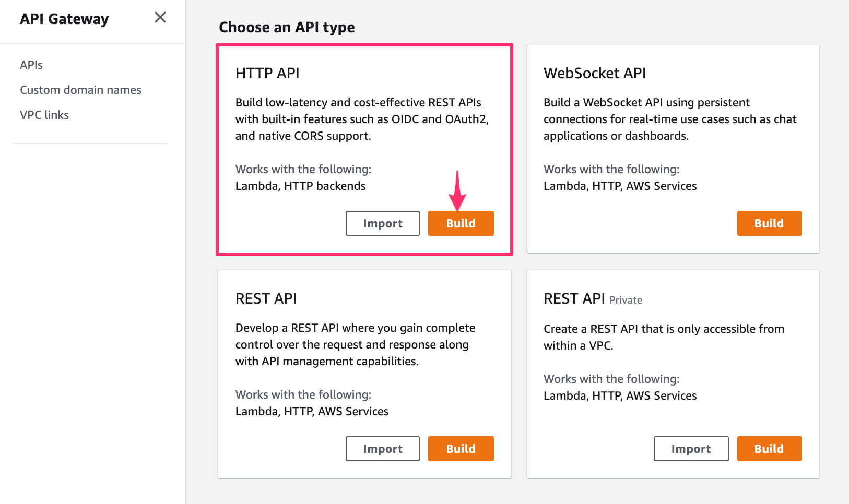The height and width of the screenshot is (504, 849).
Task: Build a private REST API
Action: 769,448
